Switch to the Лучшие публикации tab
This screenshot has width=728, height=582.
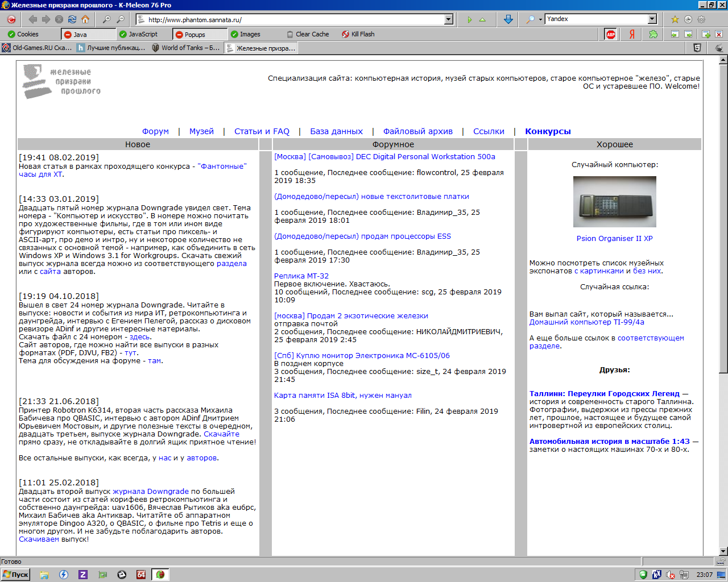pyautogui.click(x=111, y=48)
